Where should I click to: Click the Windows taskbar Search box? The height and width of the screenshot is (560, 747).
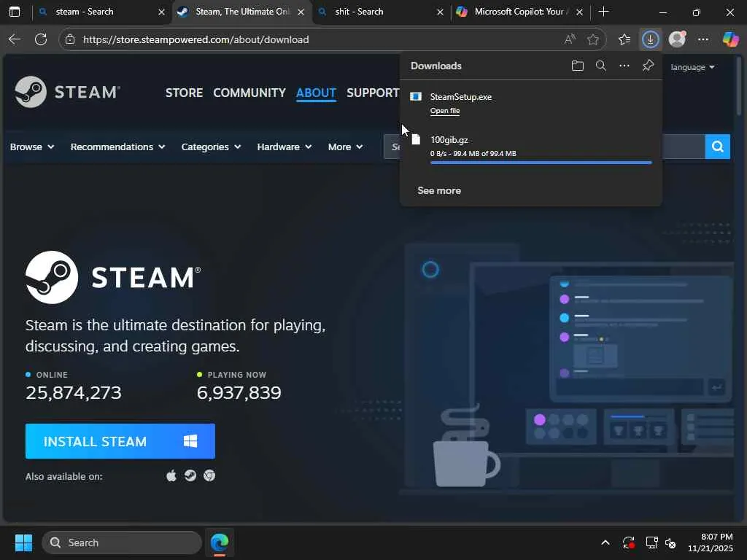[x=122, y=542]
